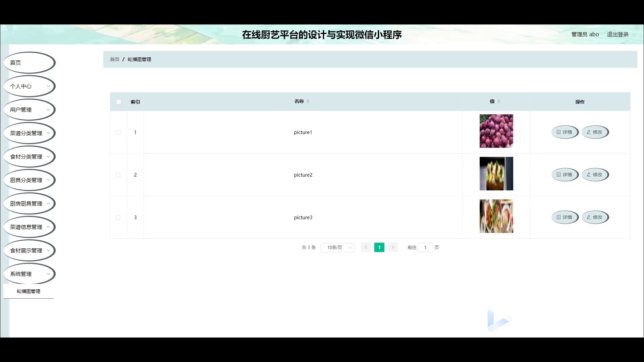Viewport: 644px width, 362px height.
Task: Expand the 菜谱信息管理 sidebar menu
Action: (29, 227)
